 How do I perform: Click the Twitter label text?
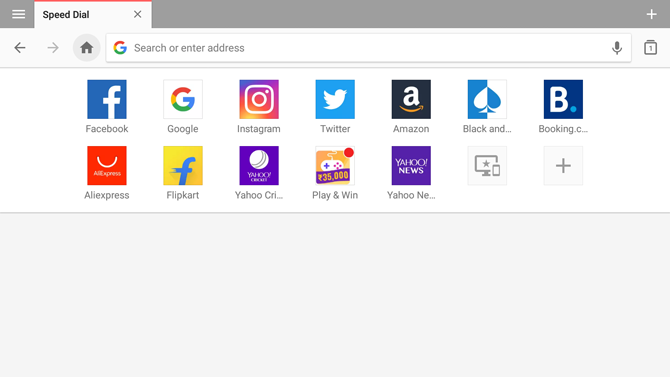[335, 129]
